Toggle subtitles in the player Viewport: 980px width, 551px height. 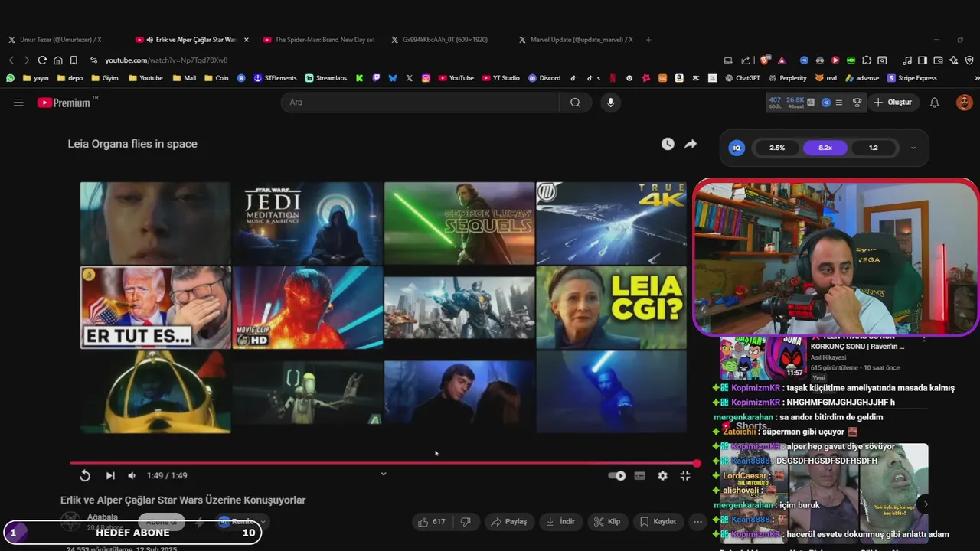pos(640,475)
